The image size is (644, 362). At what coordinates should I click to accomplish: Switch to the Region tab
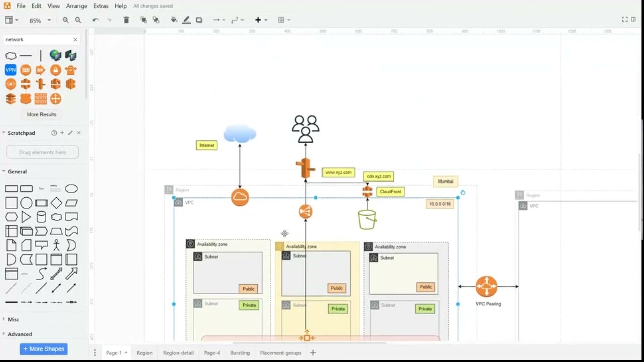(144, 353)
